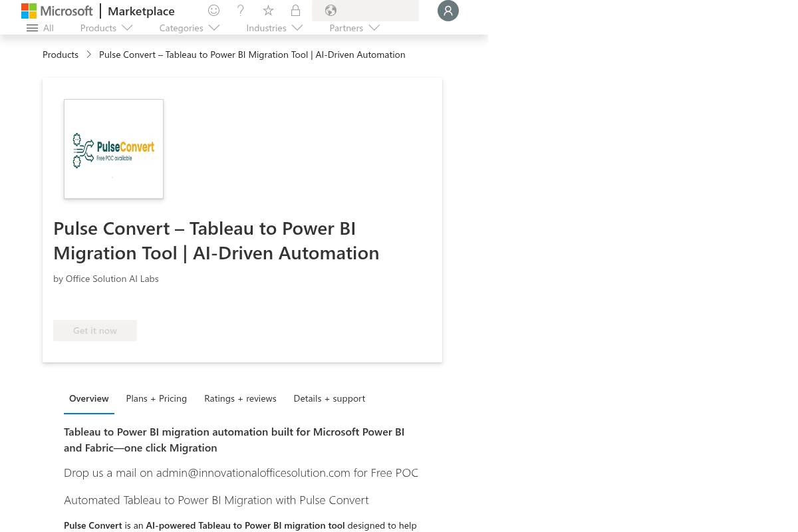The image size is (798, 532).
Task: Open the Marketplace home link
Action: [x=141, y=11]
